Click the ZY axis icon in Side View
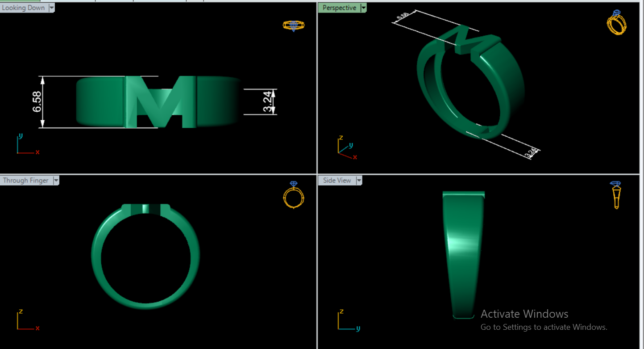Screen dimensions: 644x349 click(347, 321)
